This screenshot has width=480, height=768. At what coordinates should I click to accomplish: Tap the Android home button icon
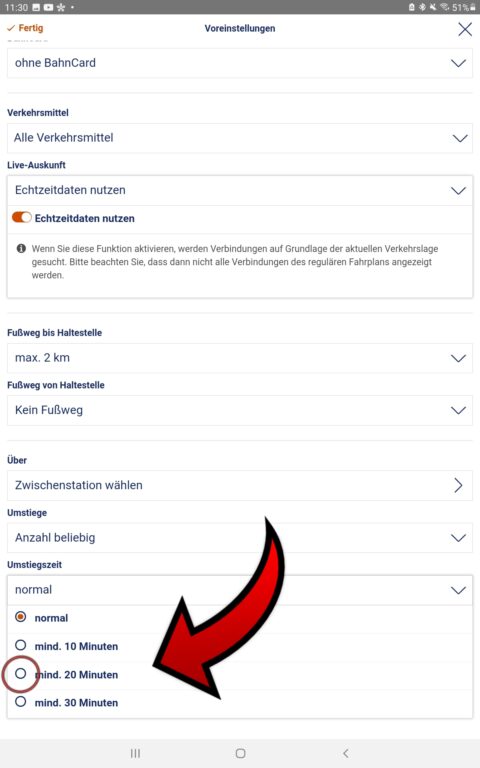(240, 753)
